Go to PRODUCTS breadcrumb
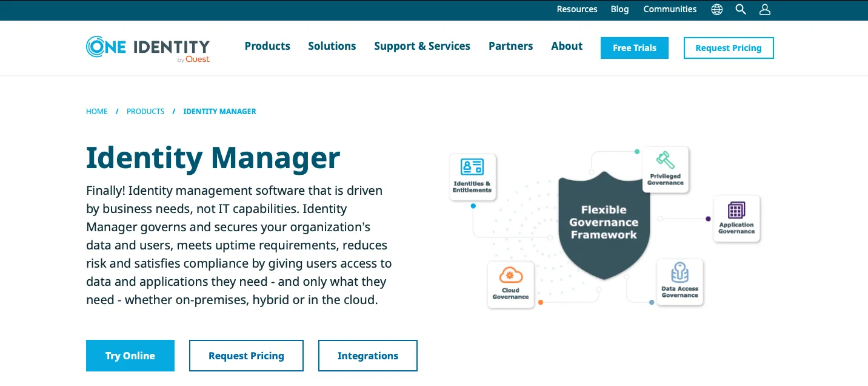This screenshot has width=868, height=386. click(145, 112)
